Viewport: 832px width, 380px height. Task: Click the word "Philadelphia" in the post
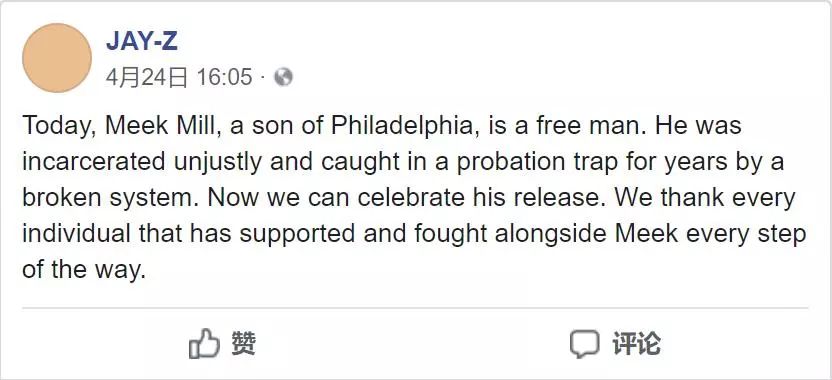(x=404, y=126)
